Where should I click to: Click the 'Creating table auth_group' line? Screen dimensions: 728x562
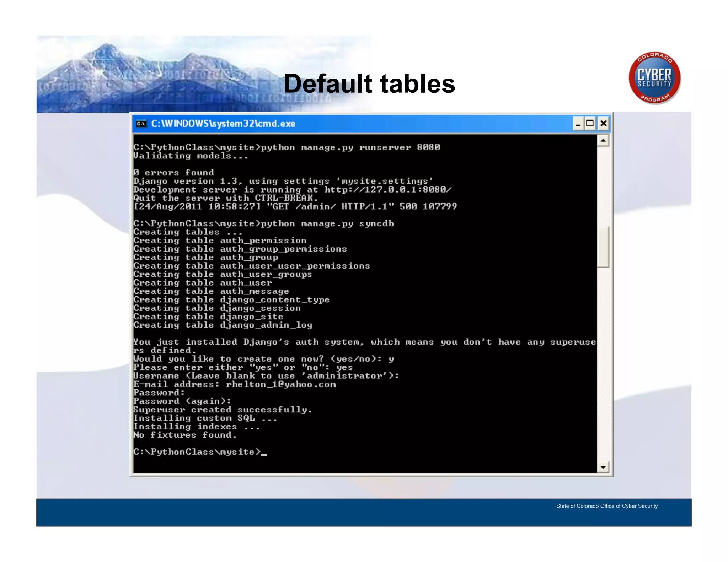point(206,258)
